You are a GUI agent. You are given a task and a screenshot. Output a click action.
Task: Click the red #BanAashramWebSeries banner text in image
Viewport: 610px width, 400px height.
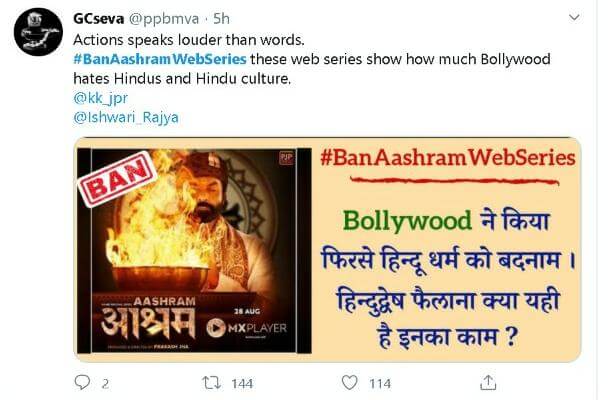pyautogui.click(x=448, y=158)
